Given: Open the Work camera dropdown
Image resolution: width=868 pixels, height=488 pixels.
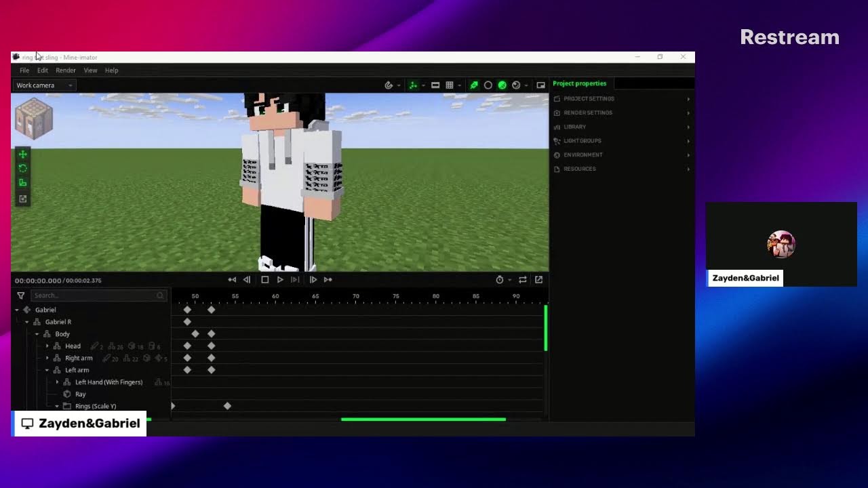Looking at the screenshot, I should coord(44,85).
